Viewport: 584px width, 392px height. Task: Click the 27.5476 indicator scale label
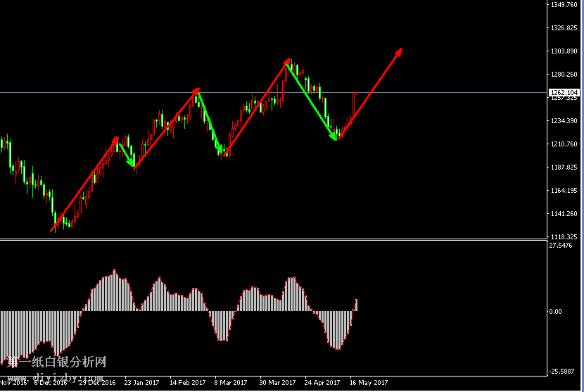[x=561, y=246]
